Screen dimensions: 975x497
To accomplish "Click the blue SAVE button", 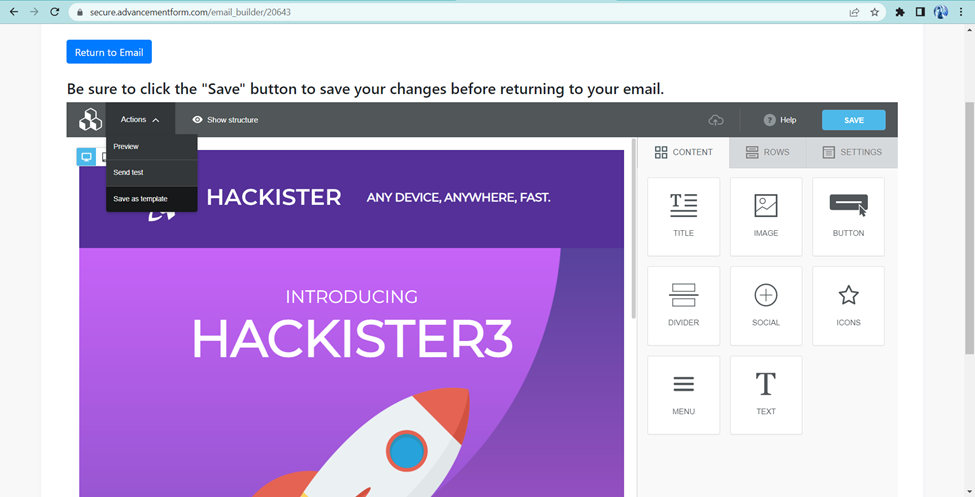I will tap(853, 120).
